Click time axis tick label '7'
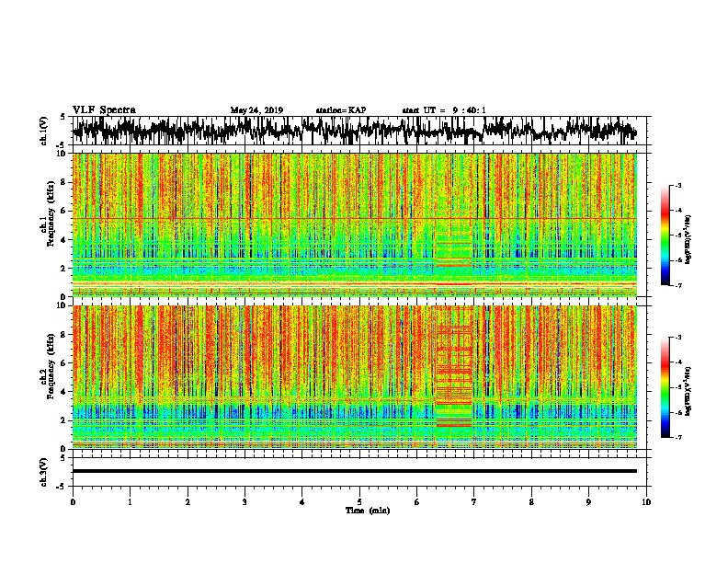This screenshot has width=728, height=563. [x=474, y=502]
